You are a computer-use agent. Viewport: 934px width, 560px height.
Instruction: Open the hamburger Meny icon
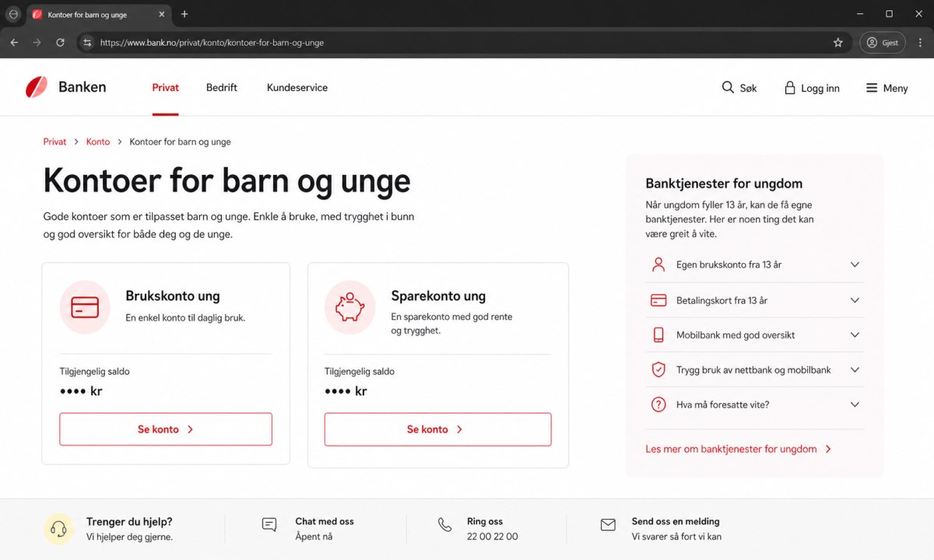872,88
